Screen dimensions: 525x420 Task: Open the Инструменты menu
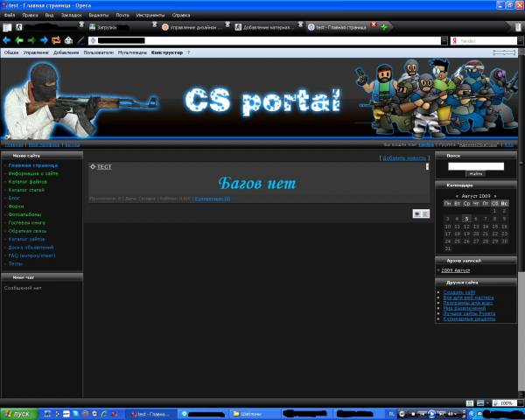(150, 16)
